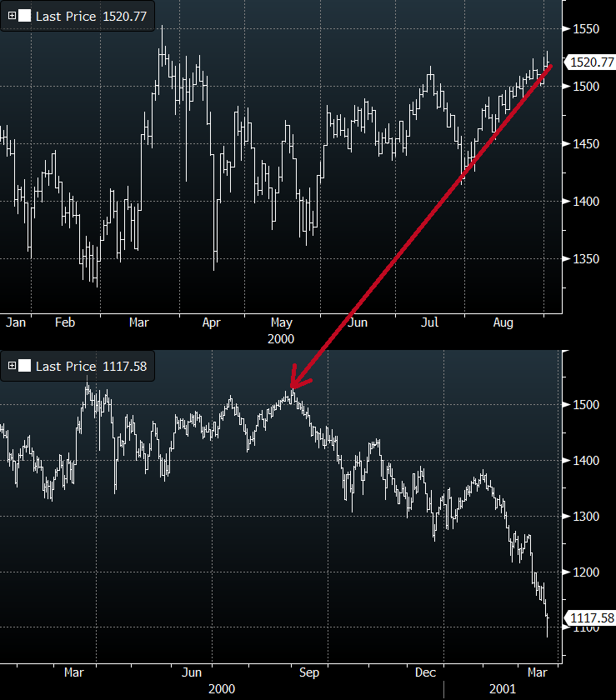This screenshot has height=700, width=616.
Task: Click the Aug label on top time axis
Action: pyautogui.click(x=503, y=323)
